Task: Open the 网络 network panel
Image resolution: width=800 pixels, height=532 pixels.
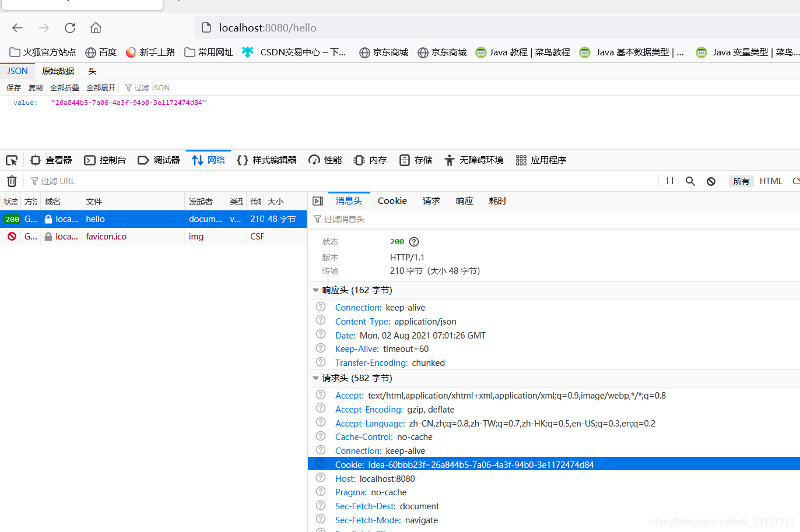Action: [208, 160]
